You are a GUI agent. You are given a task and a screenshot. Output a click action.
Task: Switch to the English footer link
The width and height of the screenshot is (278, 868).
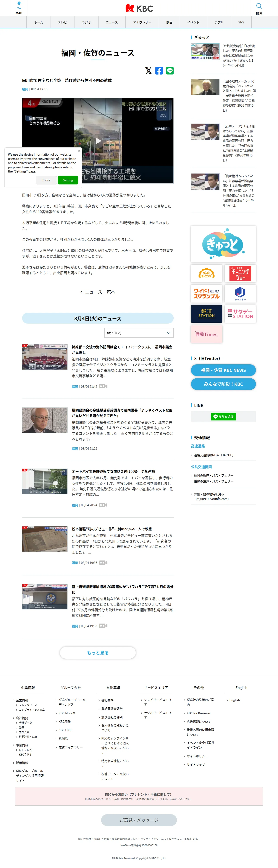[x=234, y=700]
